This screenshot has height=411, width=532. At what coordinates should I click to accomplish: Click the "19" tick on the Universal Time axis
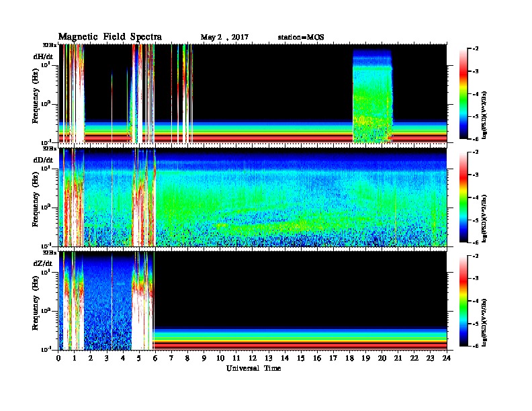tap(365, 359)
